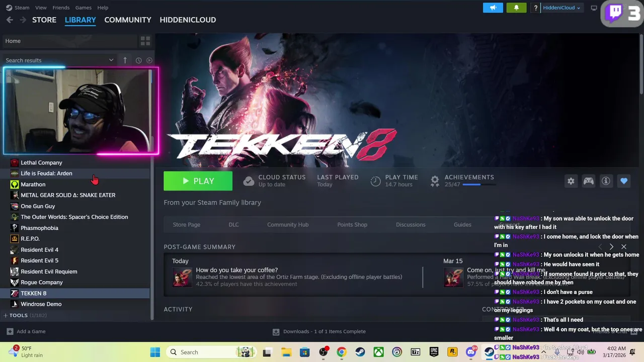Open the HiddeniCloud account dropdown
This screenshot has width=644, height=362.
[x=562, y=8]
